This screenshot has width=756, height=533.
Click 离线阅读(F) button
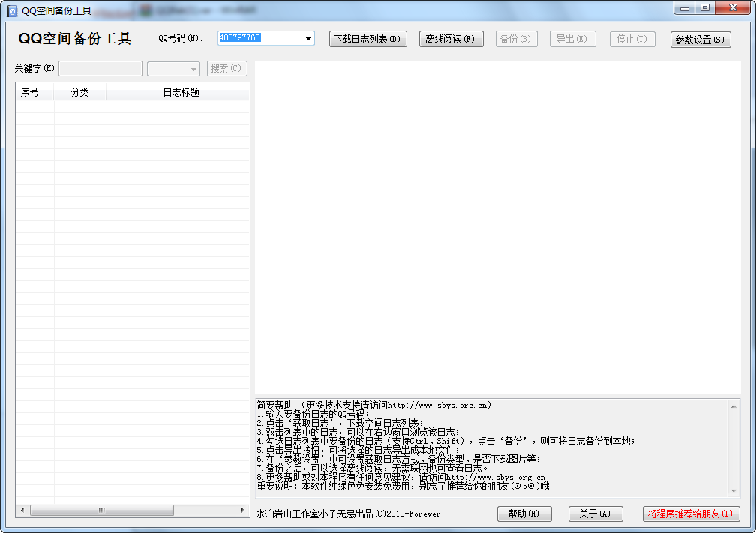click(x=451, y=39)
